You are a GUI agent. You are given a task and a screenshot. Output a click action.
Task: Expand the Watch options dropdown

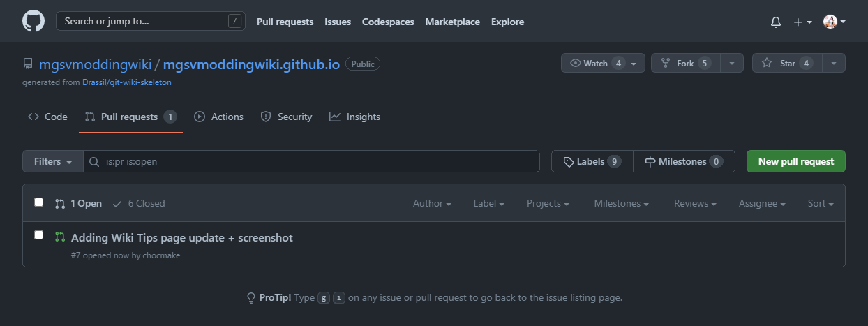point(603,63)
